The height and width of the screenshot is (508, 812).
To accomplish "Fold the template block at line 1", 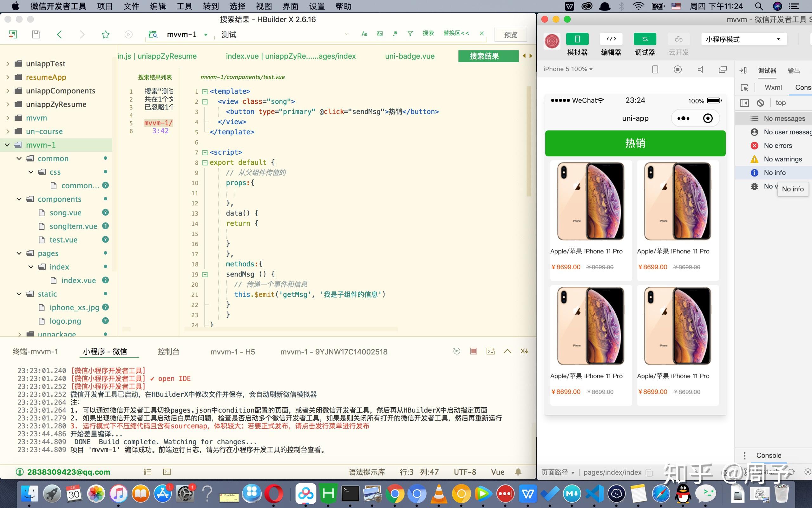I will click(x=205, y=91).
